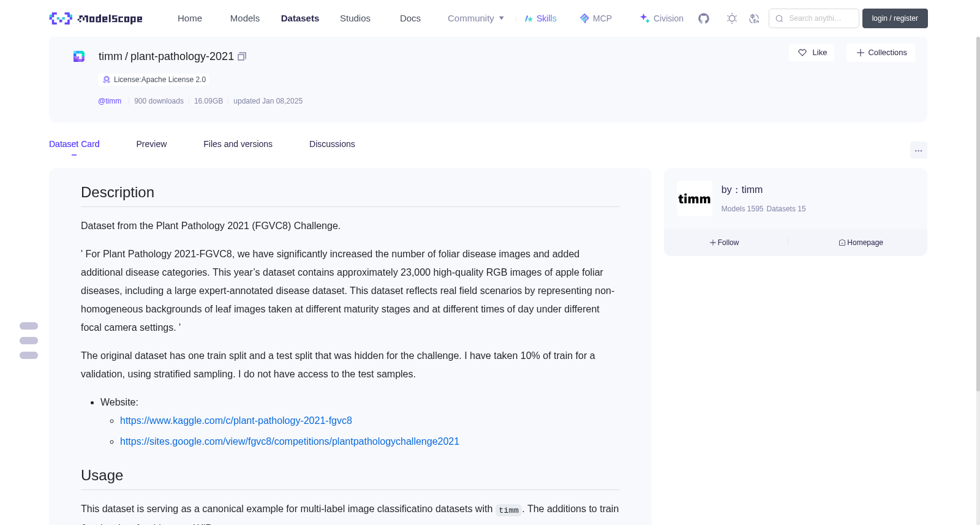
Task: Open the @timm author link
Action: click(110, 101)
